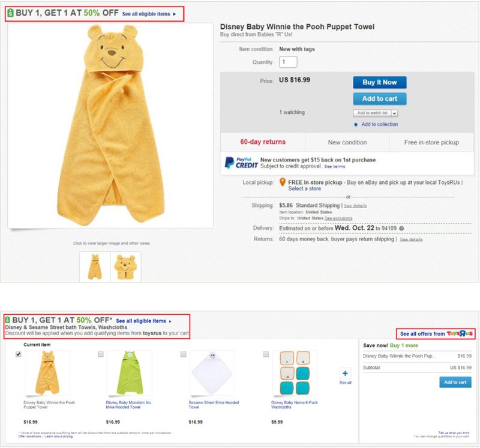Click the Toys R Us logo
Viewport: 480px width, 448px height.
pos(460,333)
